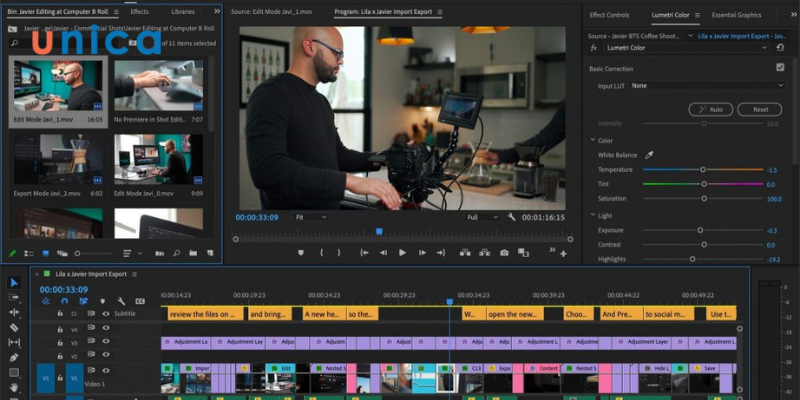Open timeline display settings wrench

click(x=121, y=301)
